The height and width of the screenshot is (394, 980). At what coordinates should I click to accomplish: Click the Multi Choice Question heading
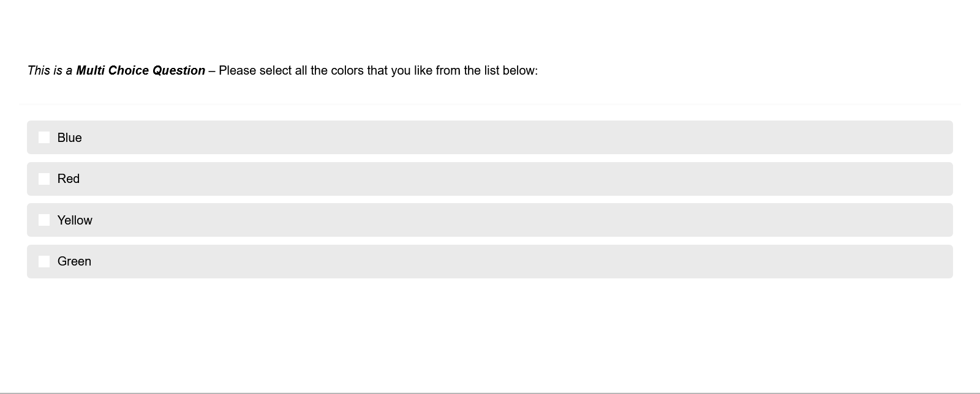[x=140, y=70]
